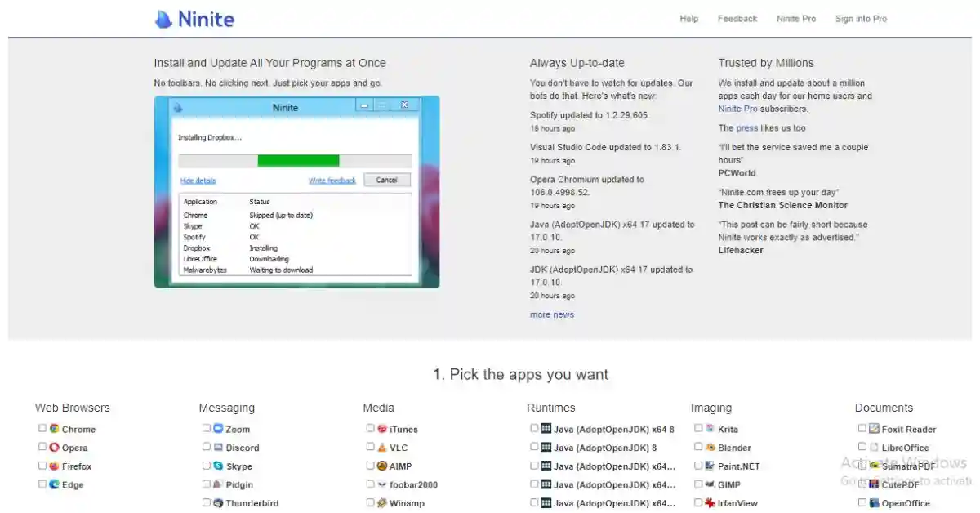This screenshot has height=513, width=980.
Task: Click the iTunes app icon
Action: coord(382,428)
